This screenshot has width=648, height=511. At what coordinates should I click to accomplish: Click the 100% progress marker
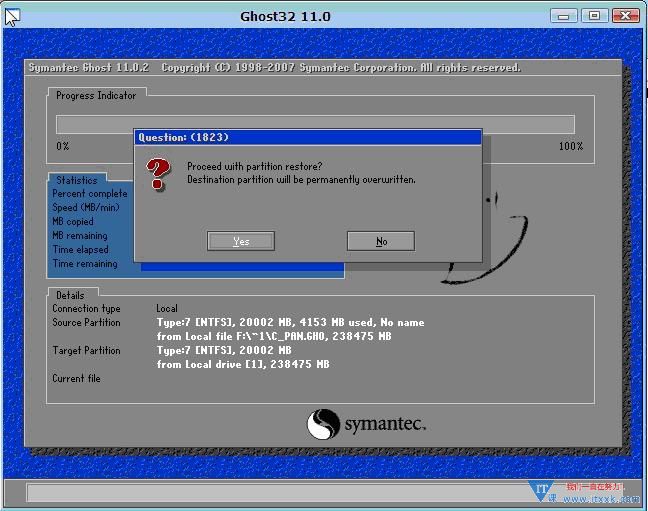[571, 146]
